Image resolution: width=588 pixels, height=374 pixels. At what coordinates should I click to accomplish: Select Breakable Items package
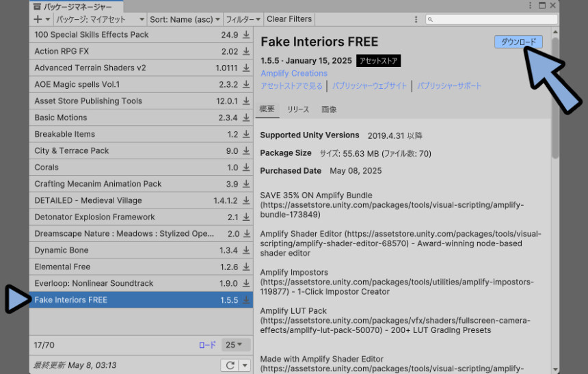tap(141, 134)
